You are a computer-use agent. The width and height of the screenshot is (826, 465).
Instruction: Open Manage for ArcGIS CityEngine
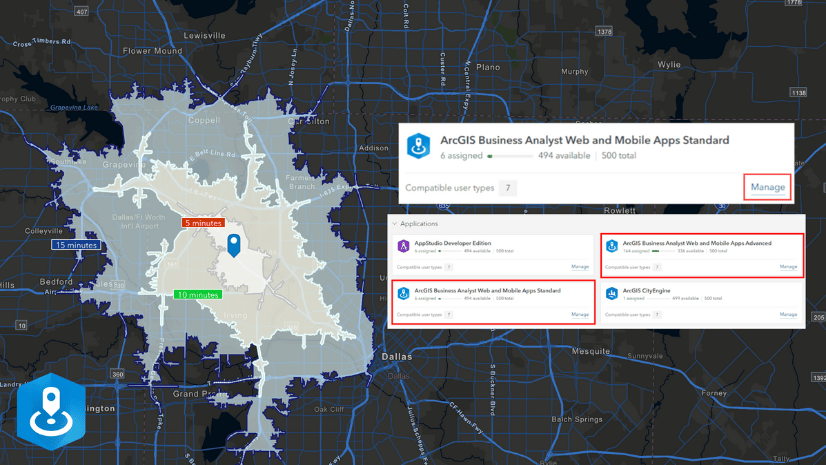[788, 314]
